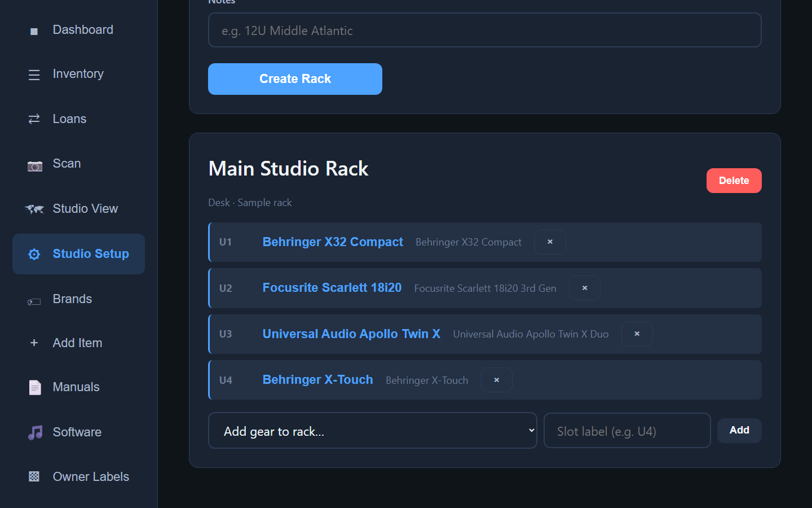Click the U4 slot label
This screenshot has height=508, width=812.
coord(226,380)
